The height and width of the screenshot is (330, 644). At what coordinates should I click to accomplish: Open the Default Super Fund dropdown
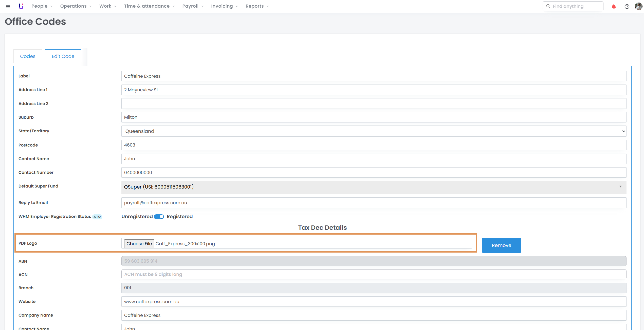point(374,187)
